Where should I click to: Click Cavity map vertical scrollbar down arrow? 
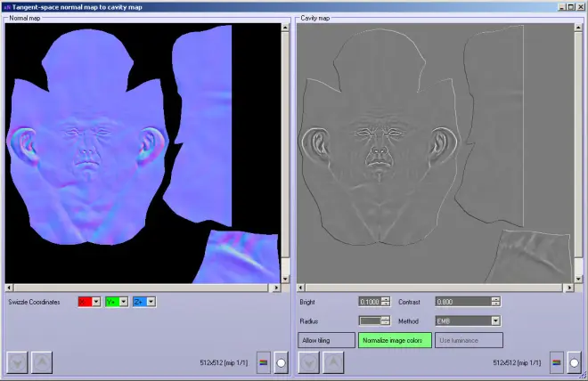[x=578, y=280]
